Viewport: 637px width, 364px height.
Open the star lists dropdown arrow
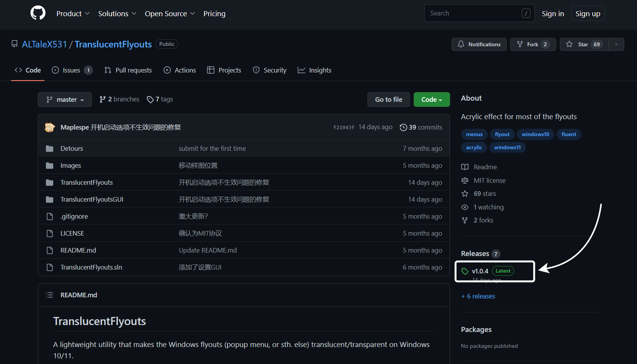tap(616, 45)
